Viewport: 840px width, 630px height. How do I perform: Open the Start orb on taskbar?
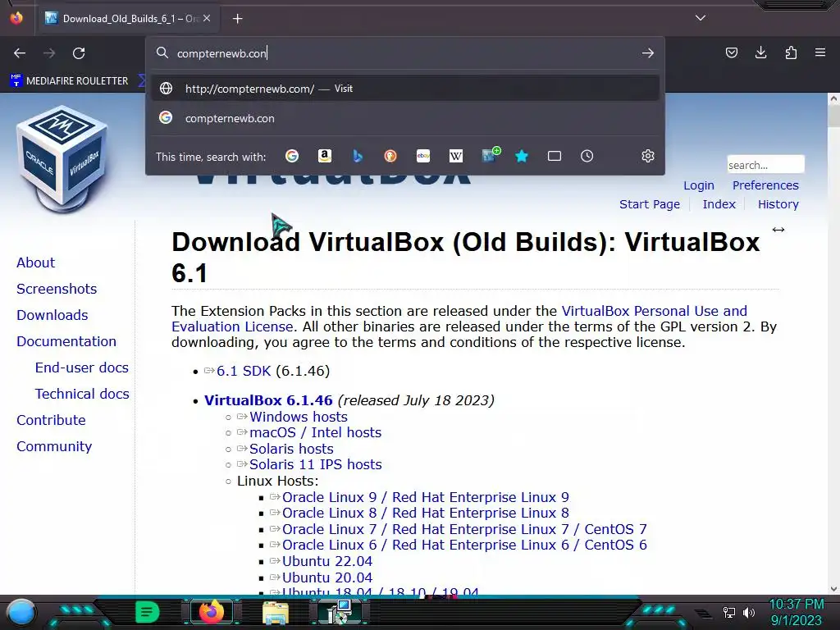(21, 612)
